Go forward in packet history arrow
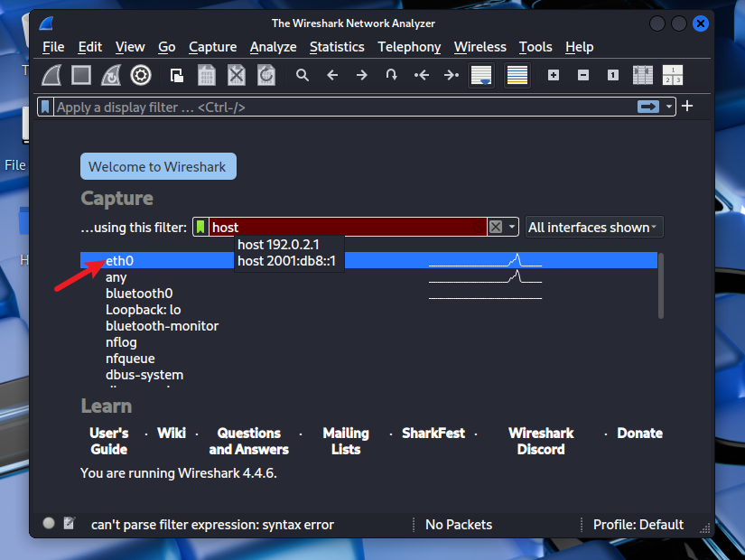This screenshot has width=745, height=560. pos(361,75)
